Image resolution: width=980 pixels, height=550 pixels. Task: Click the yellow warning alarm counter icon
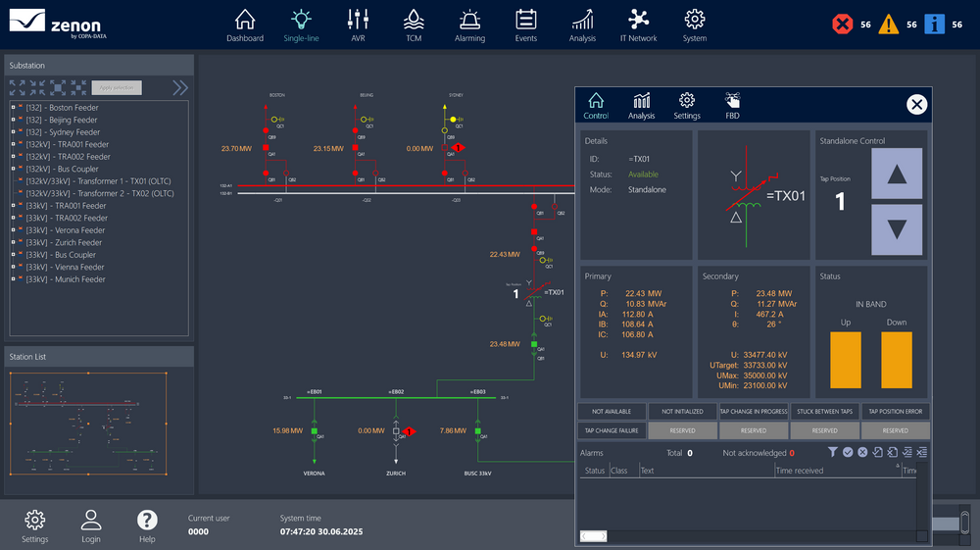point(888,25)
